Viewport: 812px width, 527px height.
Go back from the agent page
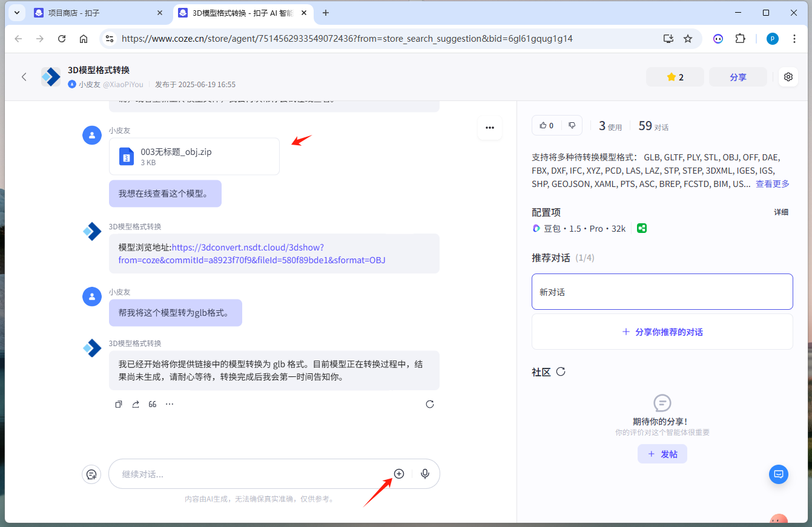24,77
